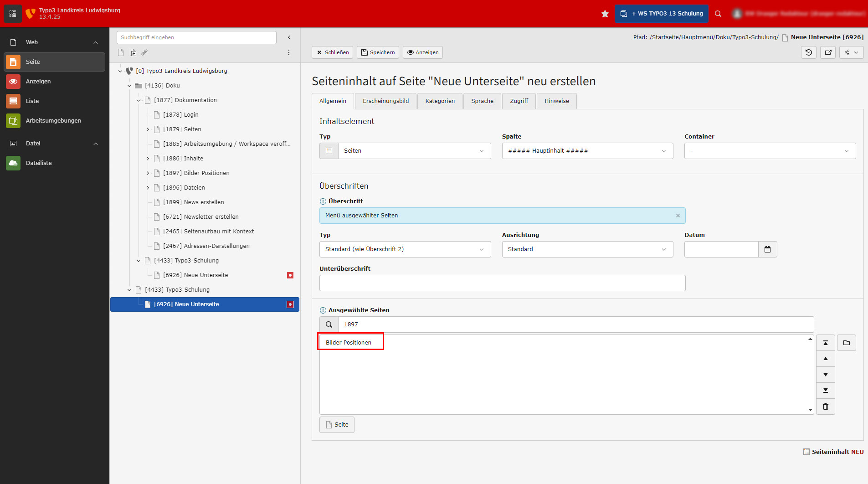Click the Speichern button

[x=378, y=52]
